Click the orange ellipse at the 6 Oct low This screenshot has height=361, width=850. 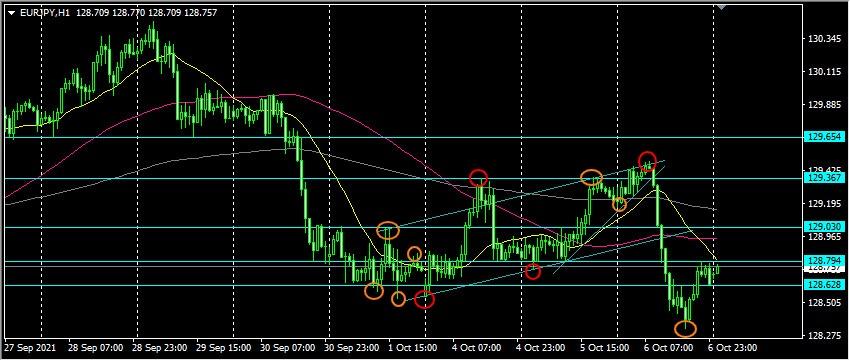(x=685, y=328)
